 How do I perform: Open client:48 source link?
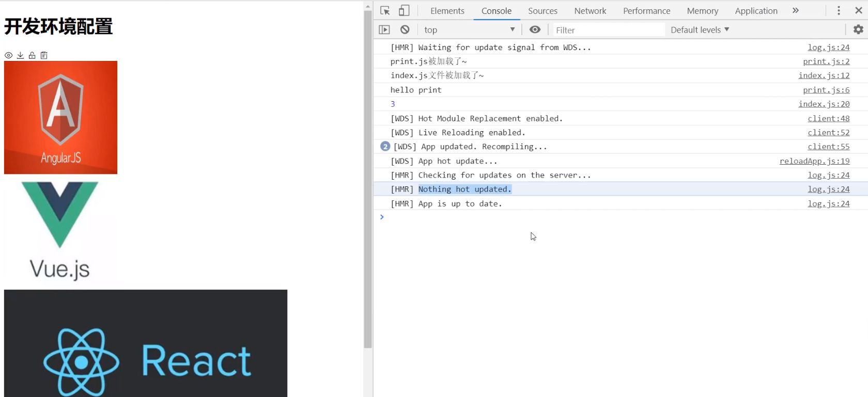pos(829,118)
